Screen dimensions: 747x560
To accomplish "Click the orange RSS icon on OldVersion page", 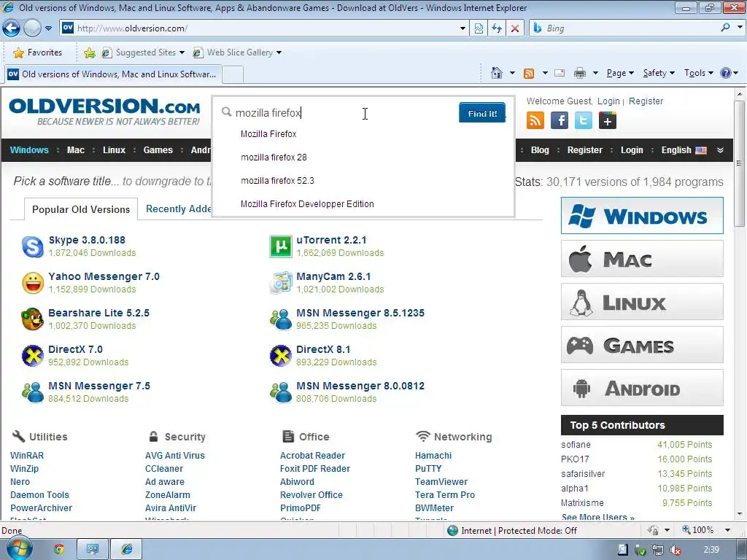I will (535, 120).
